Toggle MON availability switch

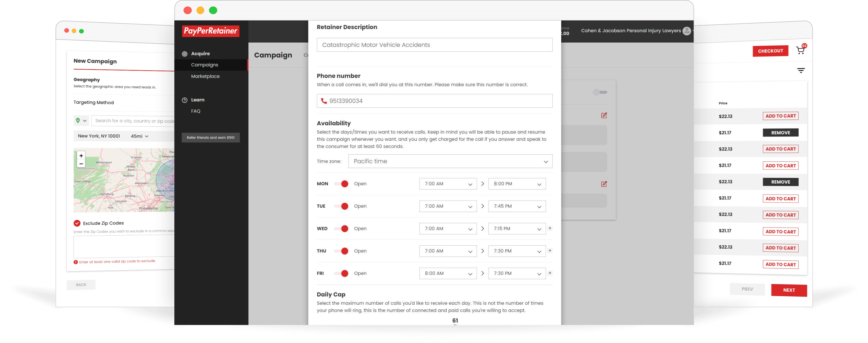pyautogui.click(x=341, y=184)
